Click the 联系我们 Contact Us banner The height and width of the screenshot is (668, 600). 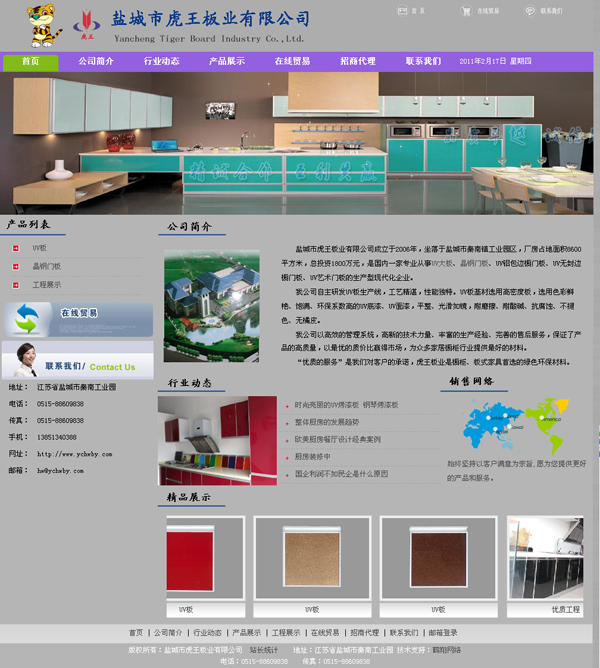[x=78, y=361]
